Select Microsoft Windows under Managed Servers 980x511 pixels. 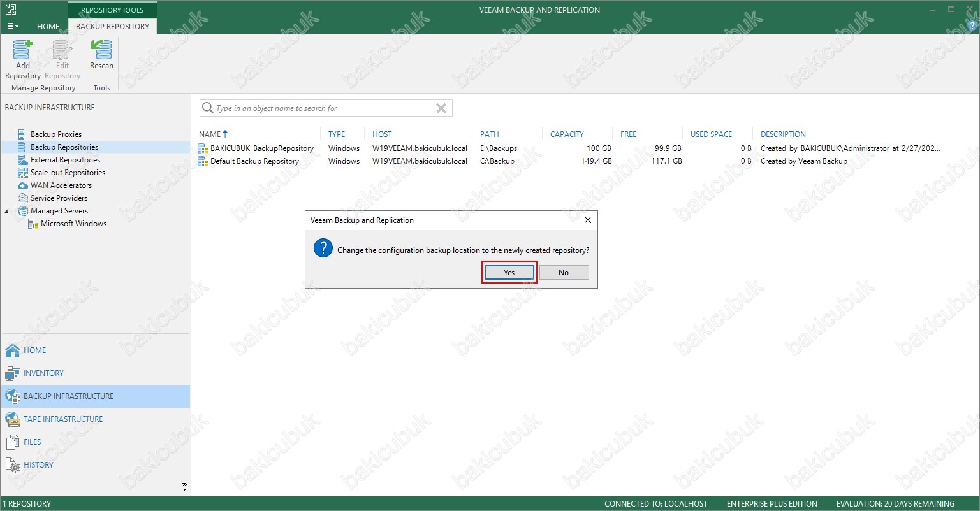(73, 224)
